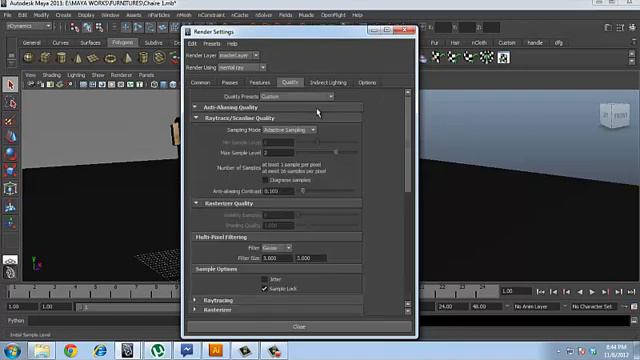Click the polygon torus shelf icon
Screen dimensions: 640x360
[110, 58]
